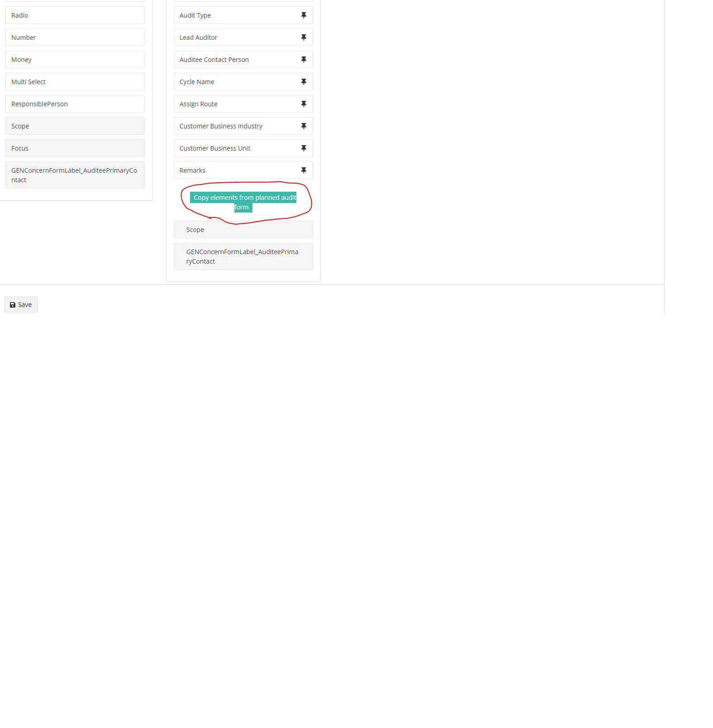Select Scope item below the copy button
Image resolution: width=713 pixels, height=728 pixels.
pos(243,230)
